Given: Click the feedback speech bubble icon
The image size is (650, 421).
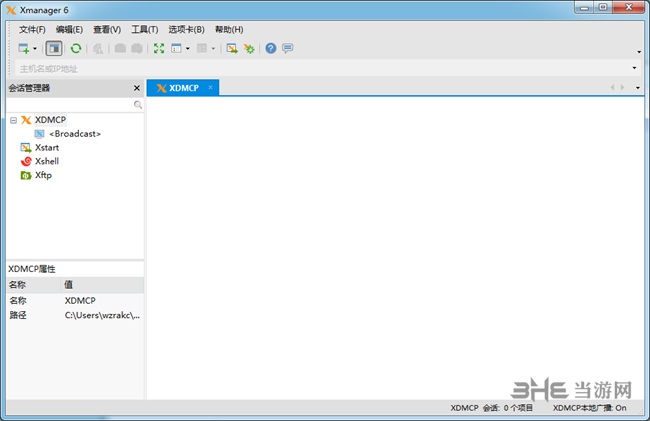Looking at the screenshot, I should [288, 48].
